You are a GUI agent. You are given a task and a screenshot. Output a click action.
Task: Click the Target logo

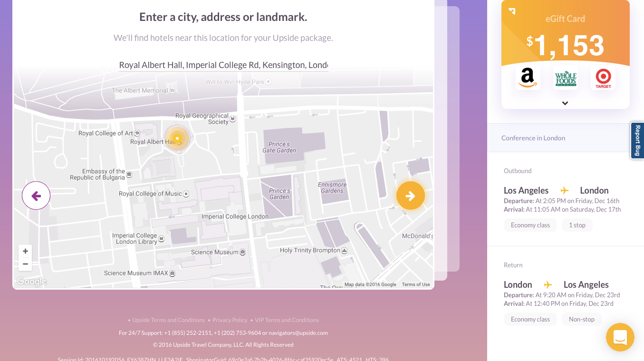(603, 78)
